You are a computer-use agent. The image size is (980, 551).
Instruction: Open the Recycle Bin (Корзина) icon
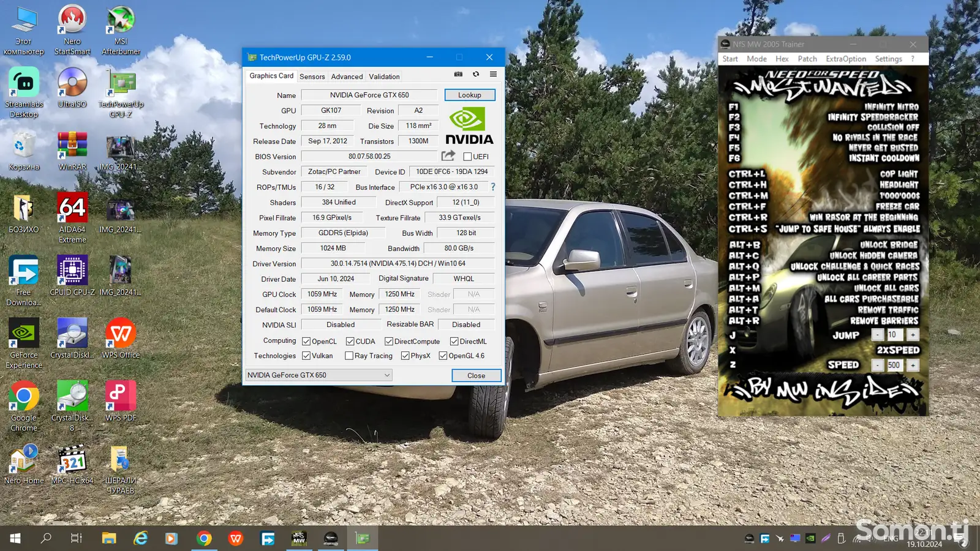[x=24, y=151]
